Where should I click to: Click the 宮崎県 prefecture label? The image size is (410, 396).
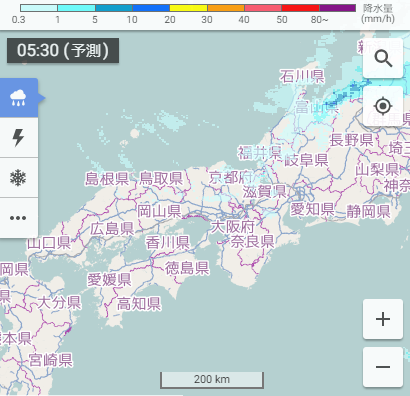pos(50,360)
